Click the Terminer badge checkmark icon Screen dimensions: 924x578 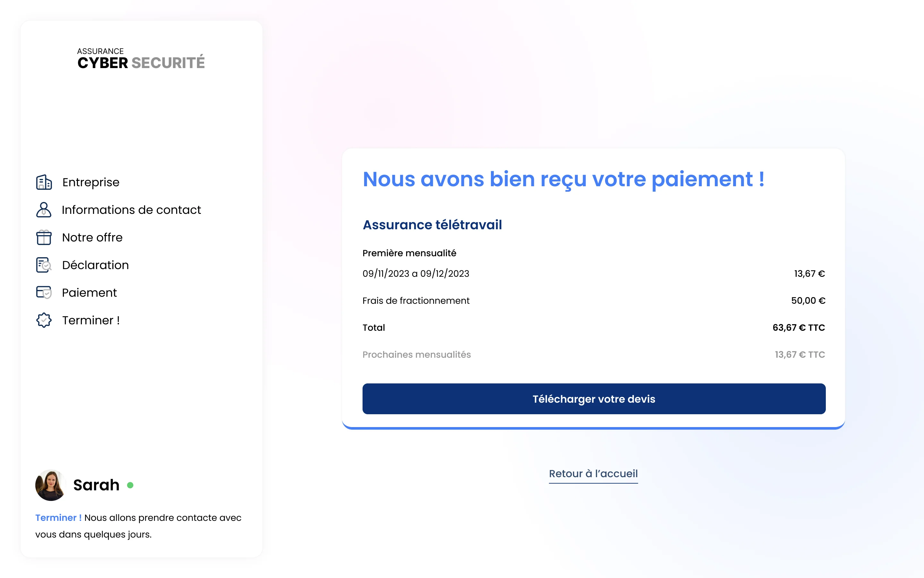(x=44, y=320)
